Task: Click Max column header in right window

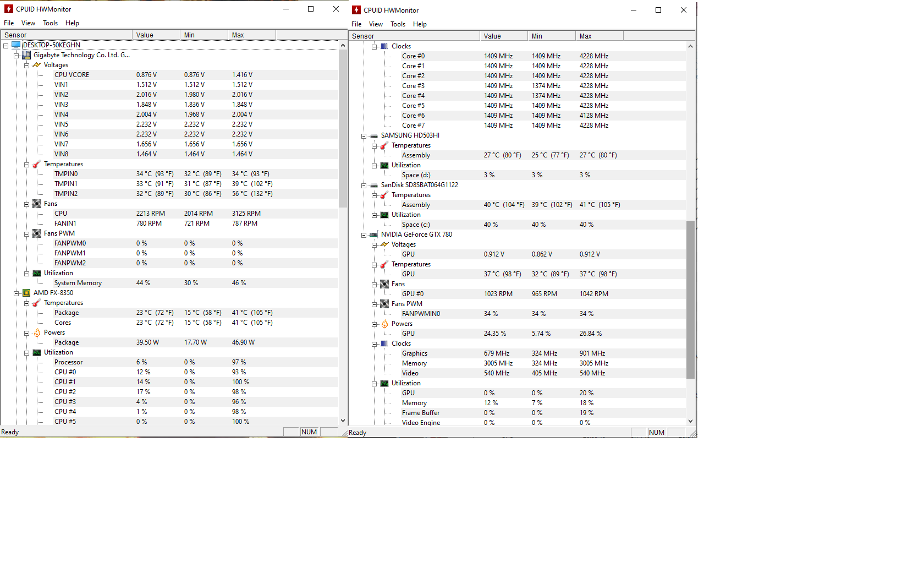Action: 599,36
